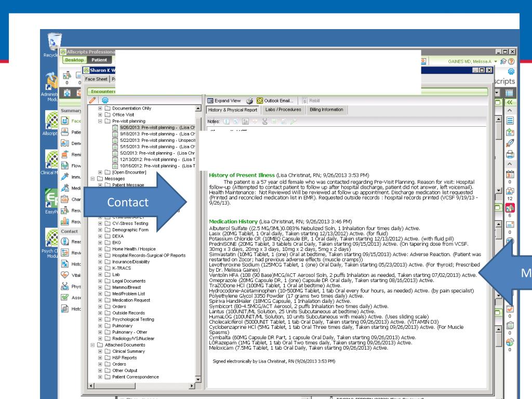This screenshot has height=399, width=532.
Task: Select the Patie sidebar item
Action: point(71,132)
